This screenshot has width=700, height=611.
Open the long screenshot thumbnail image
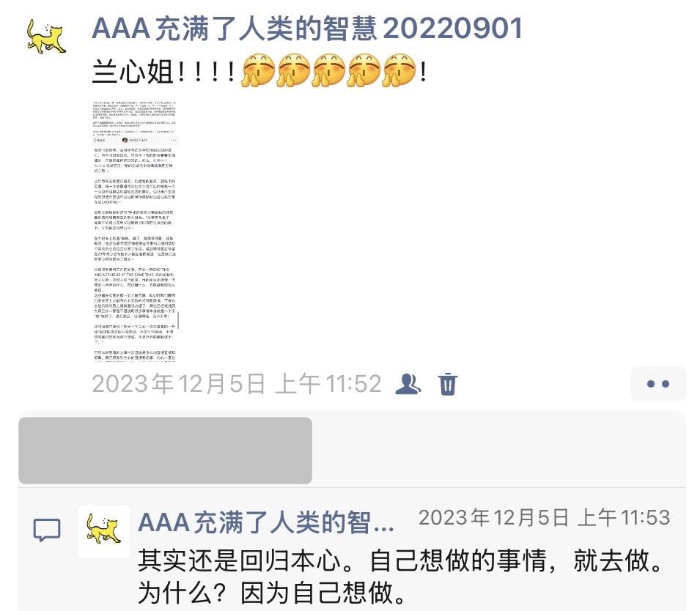[135, 232]
